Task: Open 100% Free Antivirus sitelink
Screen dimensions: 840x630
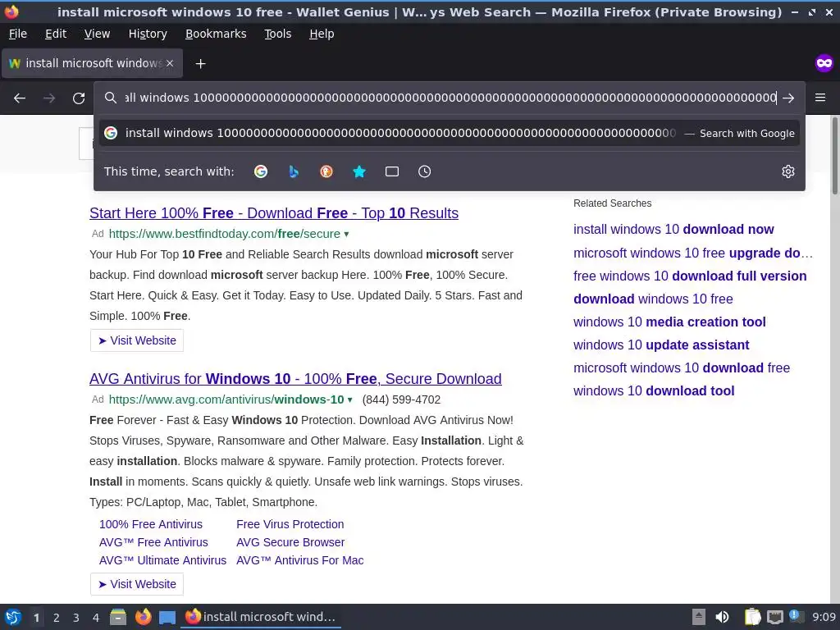Action: pyautogui.click(x=151, y=524)
